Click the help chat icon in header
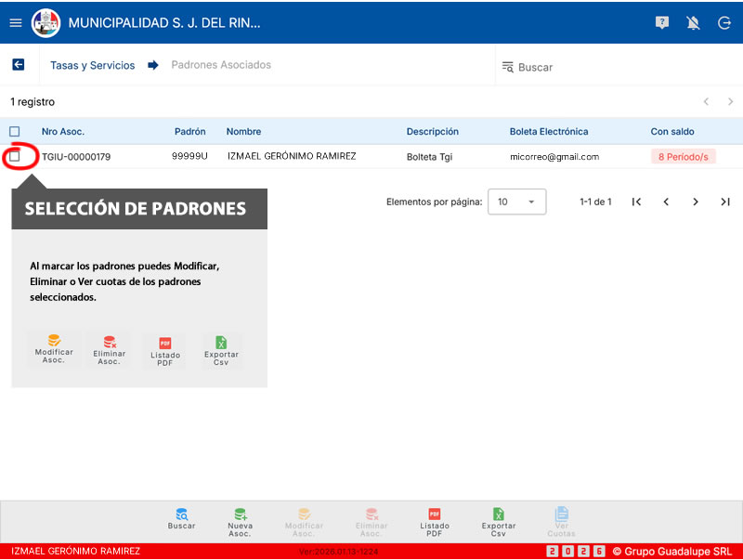This screenshot has width=743, height=560. (x=661, y=22)
